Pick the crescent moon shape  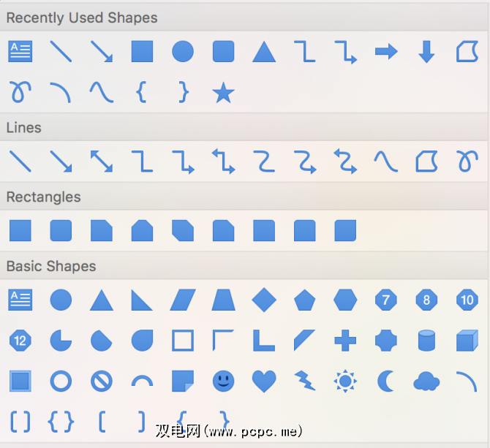[385, 380]
